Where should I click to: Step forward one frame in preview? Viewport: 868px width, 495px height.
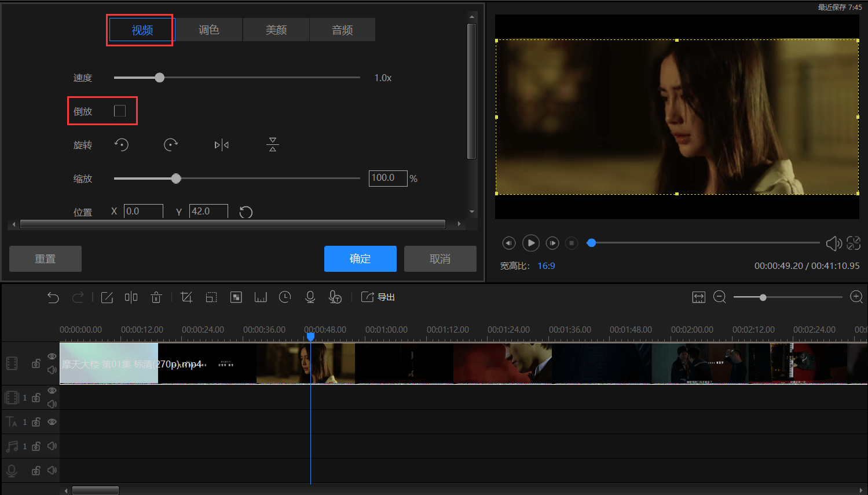[x=552, y=243]
